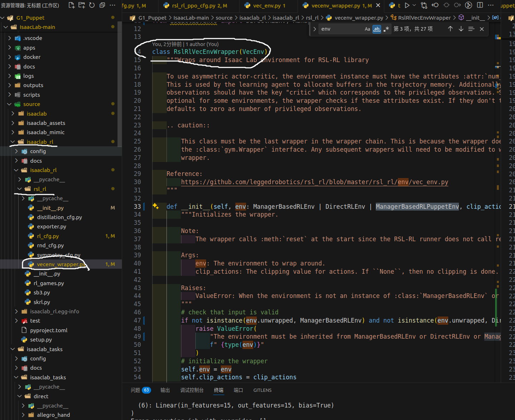Open the 问题 panel tab
515x420 pixels.
(136, 390)
